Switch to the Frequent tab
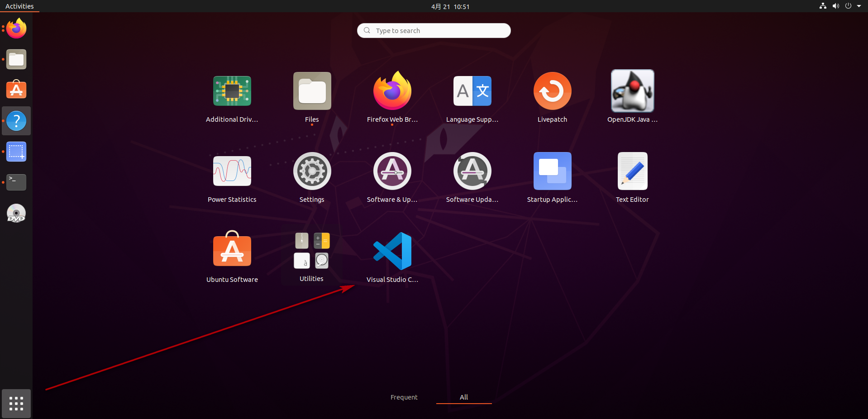Image resolution: width=868 pixels, height=419 pixels. [x=404, y=397]
